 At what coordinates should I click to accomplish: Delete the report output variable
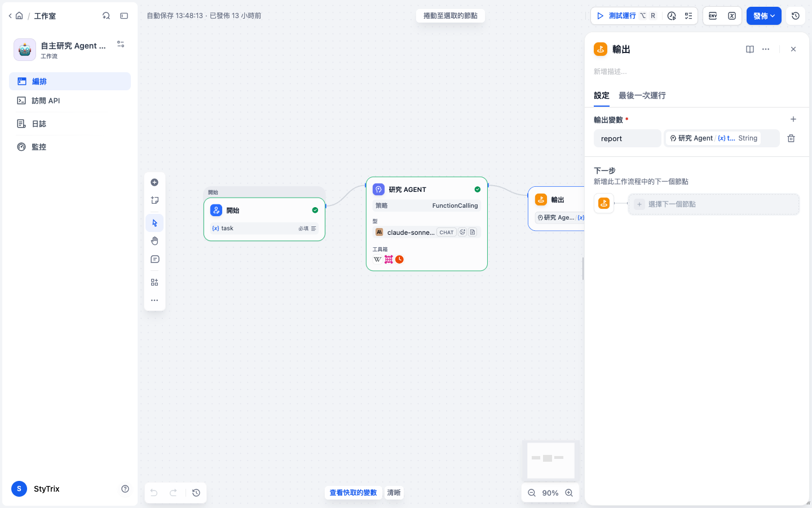(x=791, y=138)
